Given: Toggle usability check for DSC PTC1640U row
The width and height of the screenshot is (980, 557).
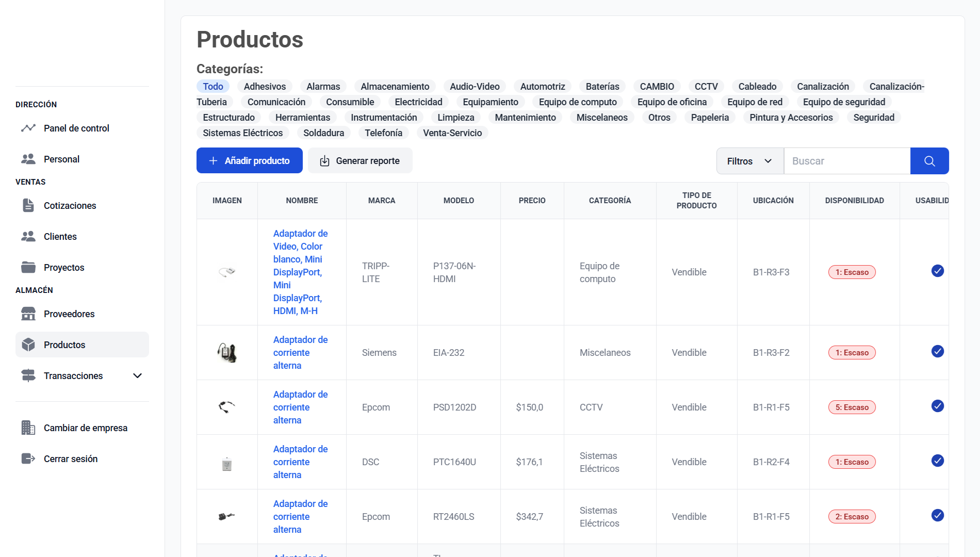Looking at the screenshot, I should point(937,461).
